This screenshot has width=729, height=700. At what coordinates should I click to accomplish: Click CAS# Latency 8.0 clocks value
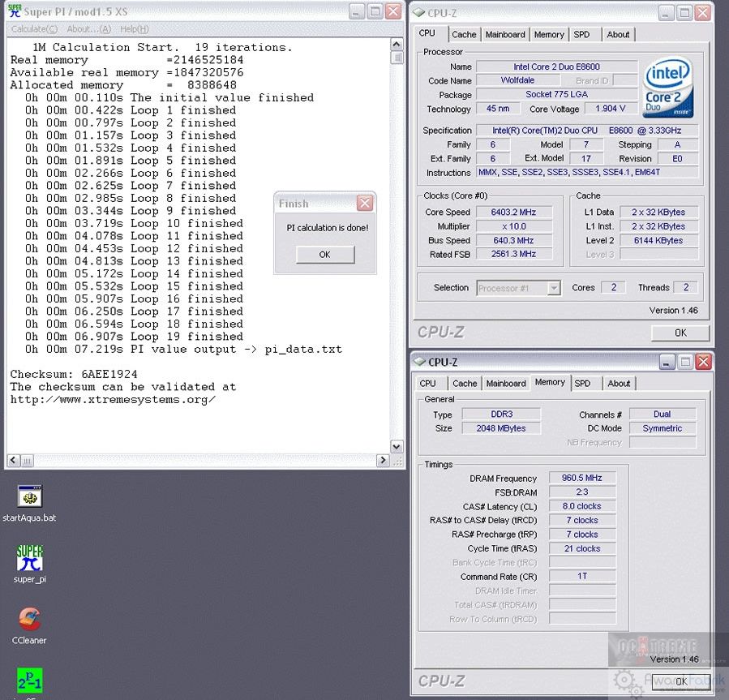pos(582,506)
